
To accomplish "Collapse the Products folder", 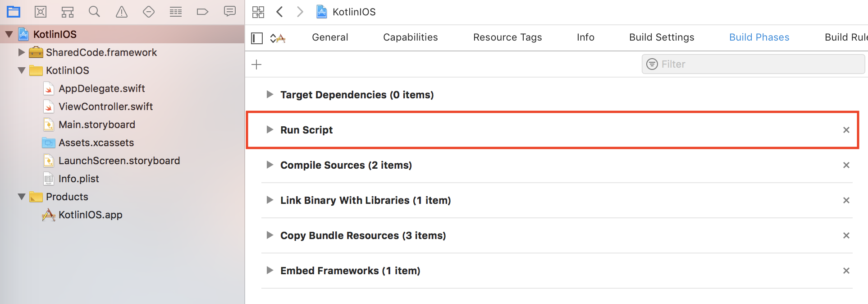I will (x=21, y=197).
